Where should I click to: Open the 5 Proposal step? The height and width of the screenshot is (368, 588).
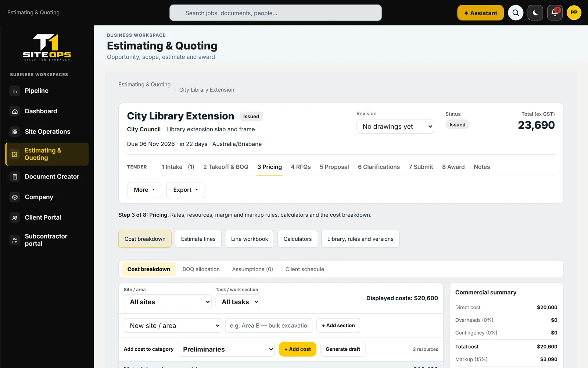[334, 167]
